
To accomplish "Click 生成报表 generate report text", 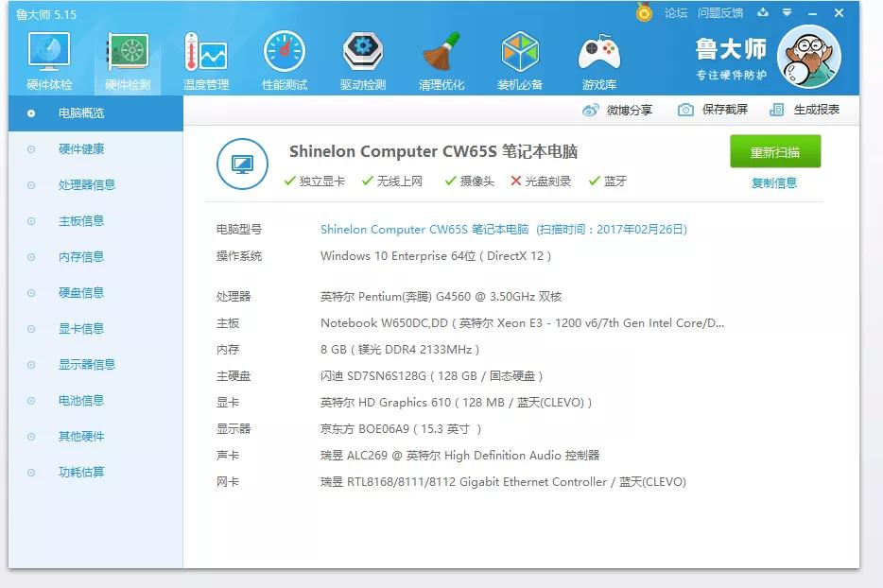I will tap(817, 110).
